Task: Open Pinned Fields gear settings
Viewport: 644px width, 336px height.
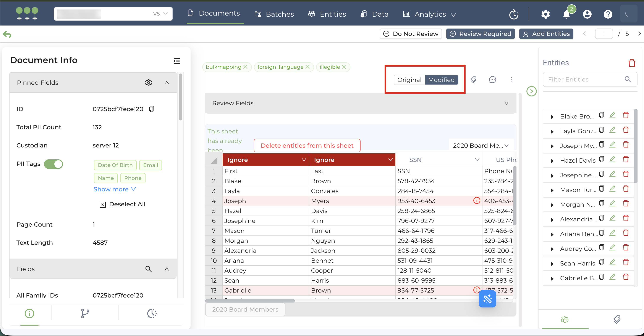Action: pyautogui.click(x=149, y=83)
